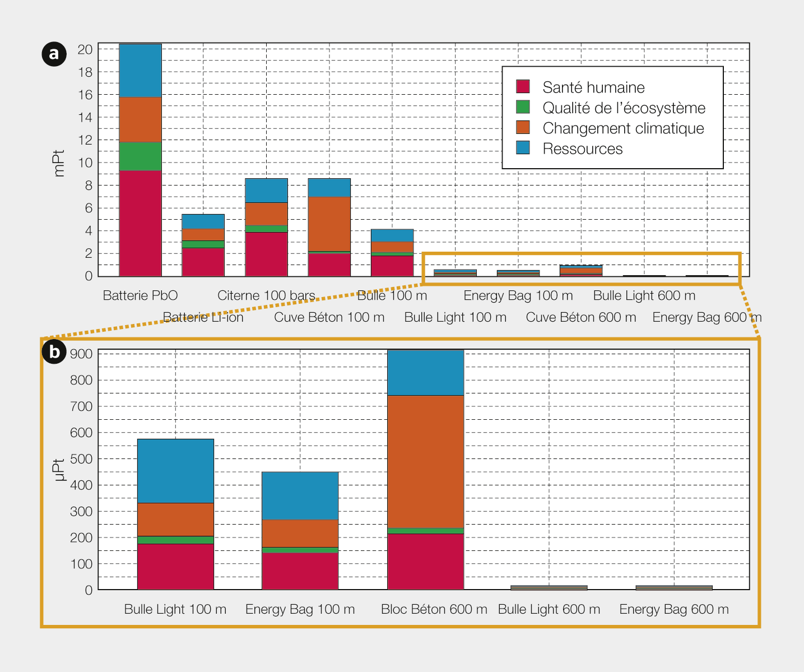
Task: Select the Citerne 100 bars stacked bar
Action: pos(266,228)
